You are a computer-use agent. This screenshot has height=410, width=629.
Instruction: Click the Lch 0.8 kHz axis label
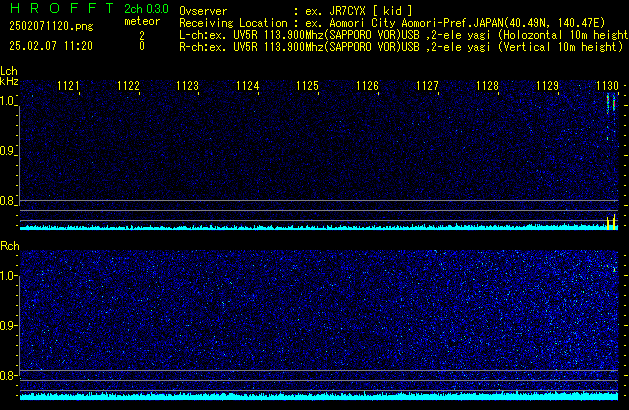click(8, 201)
